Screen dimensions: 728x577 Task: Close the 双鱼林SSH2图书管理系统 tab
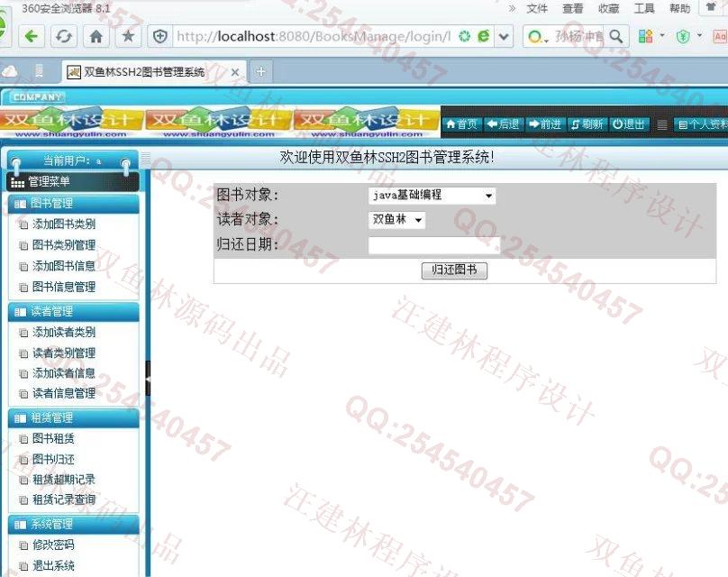235,72
